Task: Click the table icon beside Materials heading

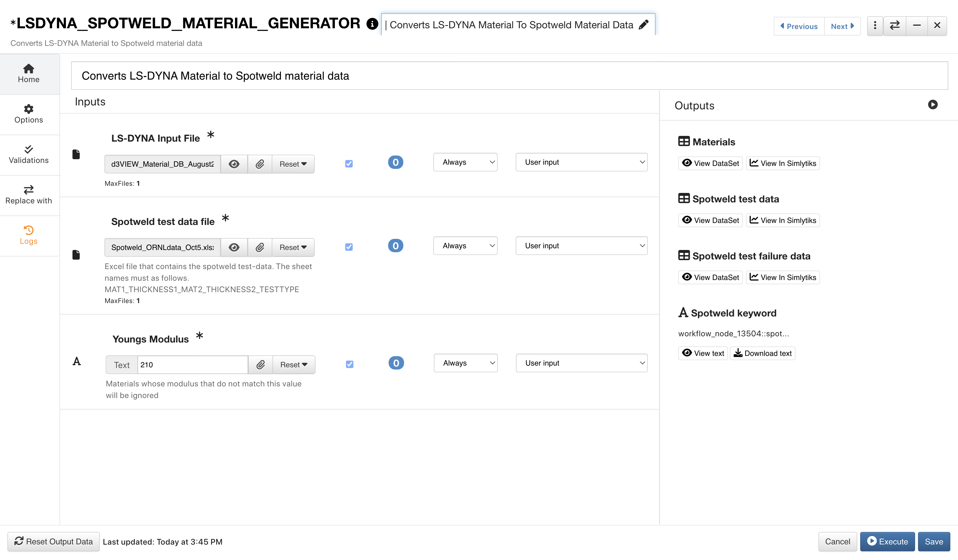Action: coord(684,141)
